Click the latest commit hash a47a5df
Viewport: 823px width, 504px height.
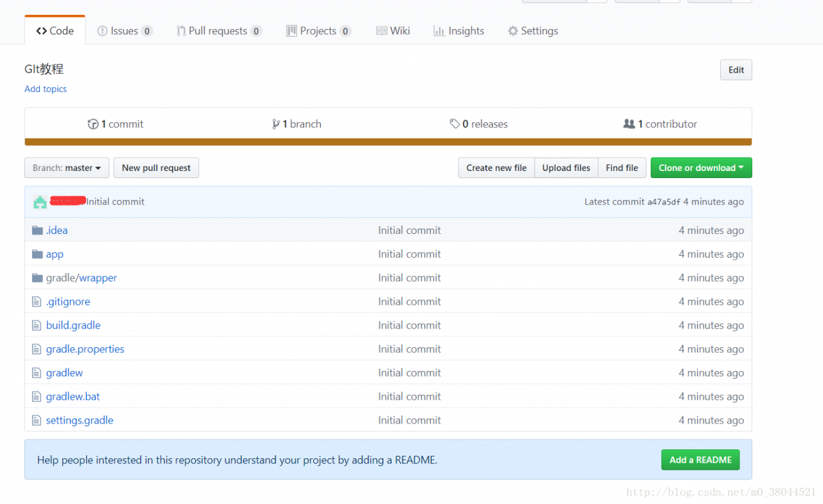(664, 202)
